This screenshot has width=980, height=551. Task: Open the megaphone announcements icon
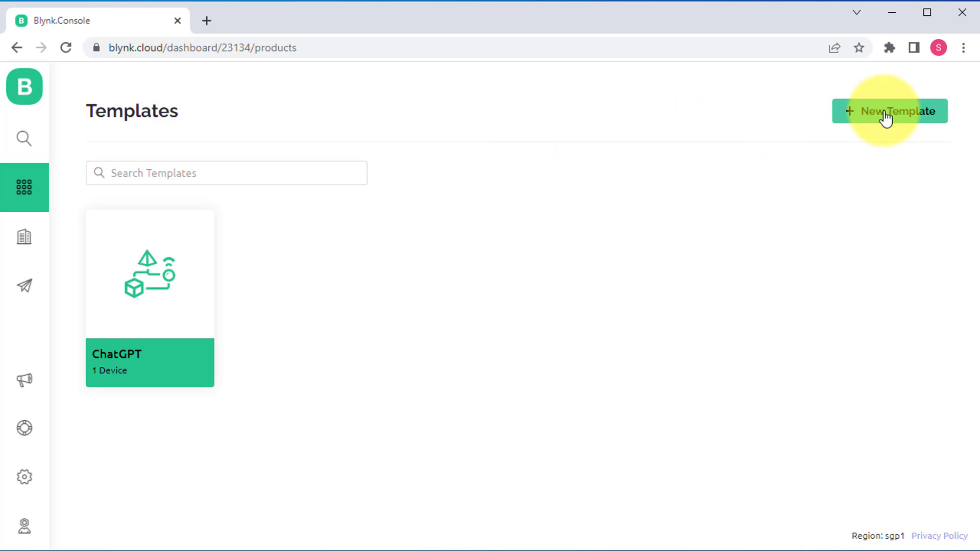[x=24, y=380]
